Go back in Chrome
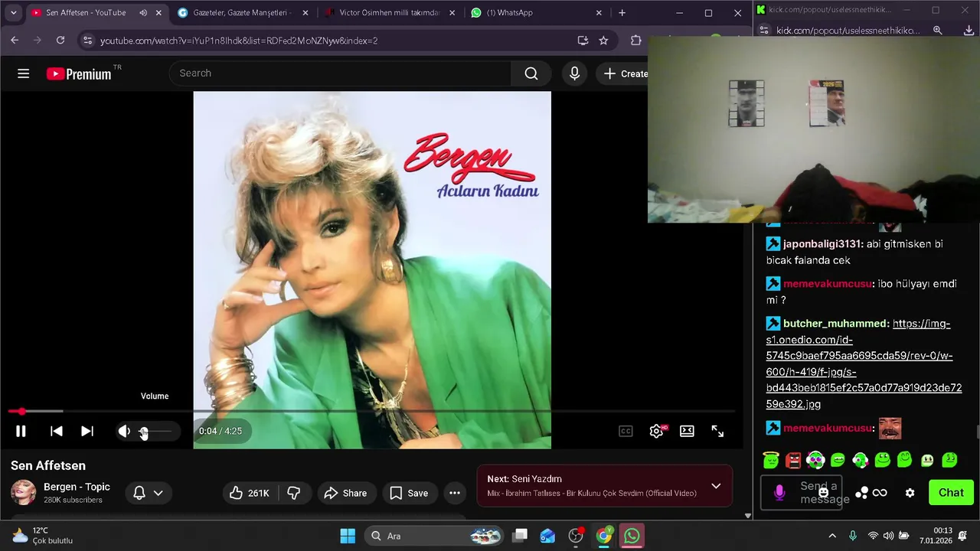 pyautogui.click(x=15, y=41)
